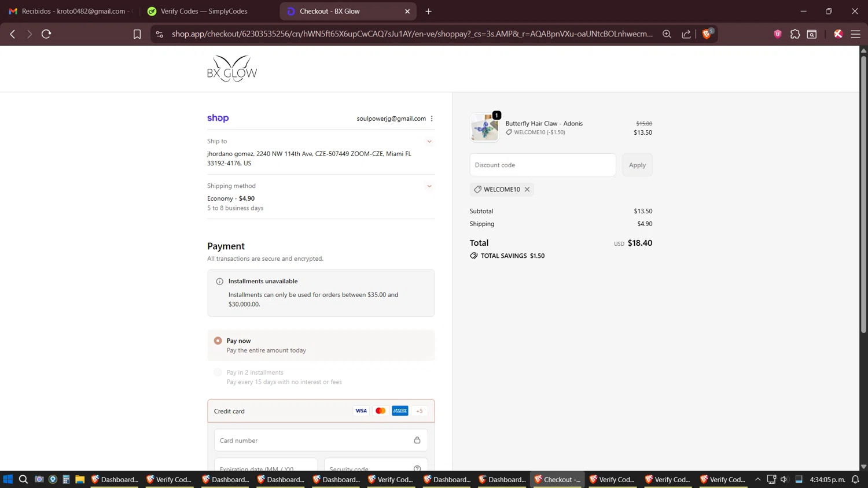Open the volume control tray icon
Image resolution: width=868 pixels, height=488 pixels.
(784, 479)
